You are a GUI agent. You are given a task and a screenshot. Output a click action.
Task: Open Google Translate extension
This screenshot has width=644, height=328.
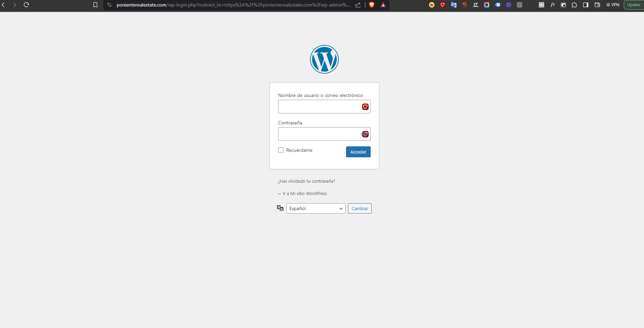(454, 5)
